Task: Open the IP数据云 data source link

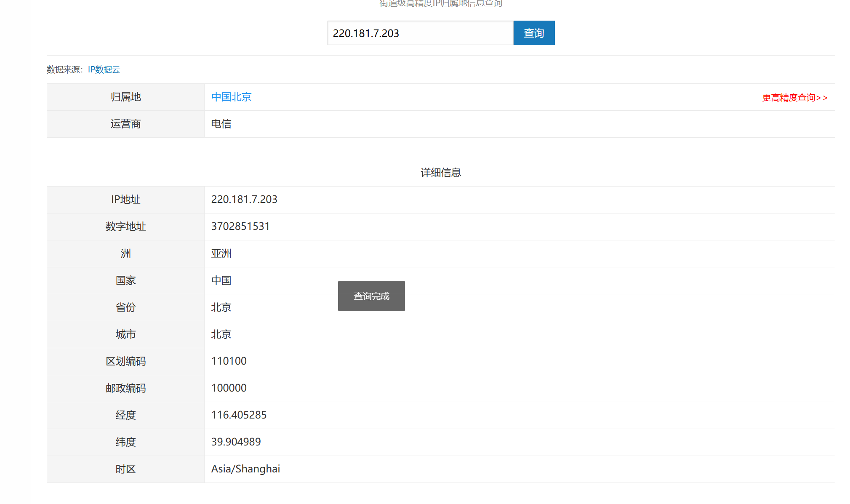Action: (x=104, y=69)
